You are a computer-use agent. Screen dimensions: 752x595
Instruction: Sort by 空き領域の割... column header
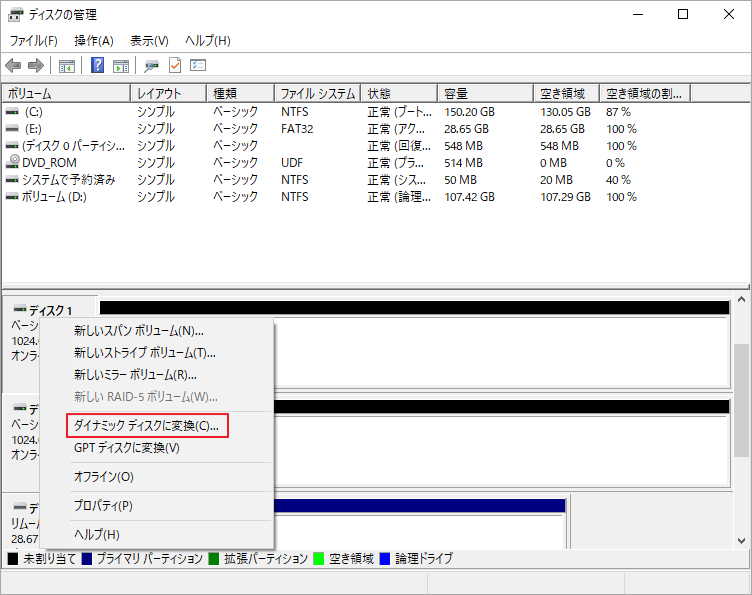pos(646,93)
